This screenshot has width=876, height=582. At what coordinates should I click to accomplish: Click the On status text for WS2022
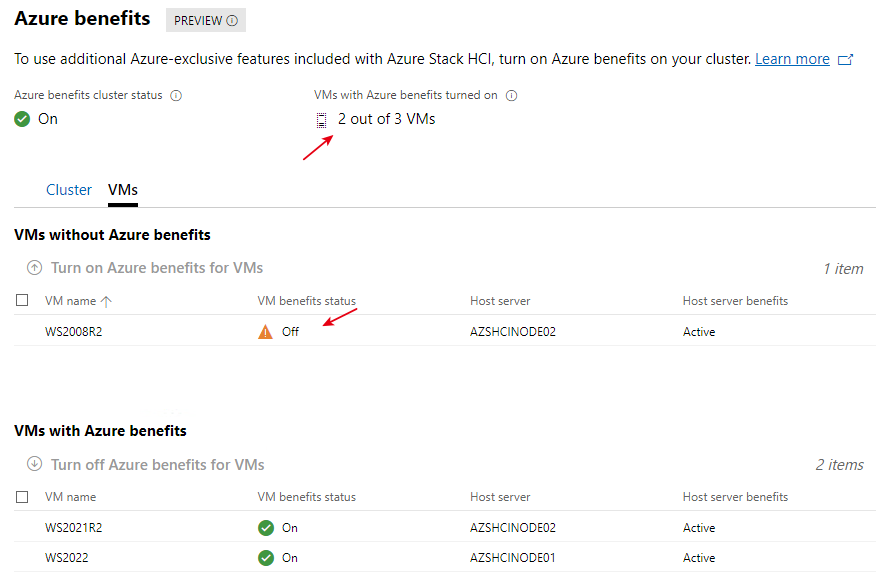290,557
